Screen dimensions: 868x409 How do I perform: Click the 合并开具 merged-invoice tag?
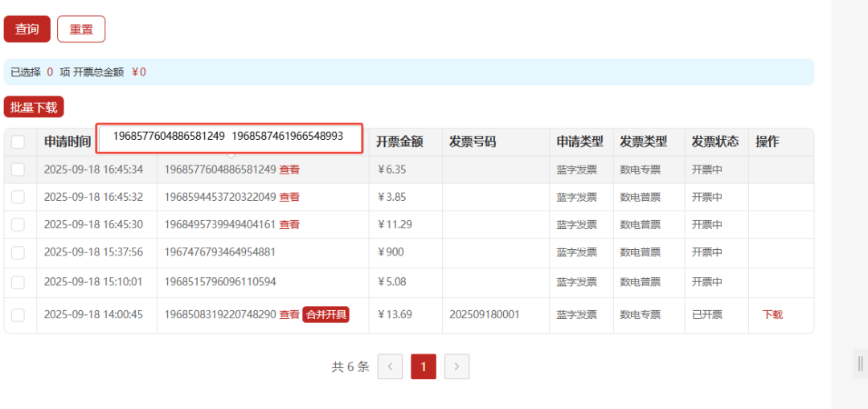(325, 315)
